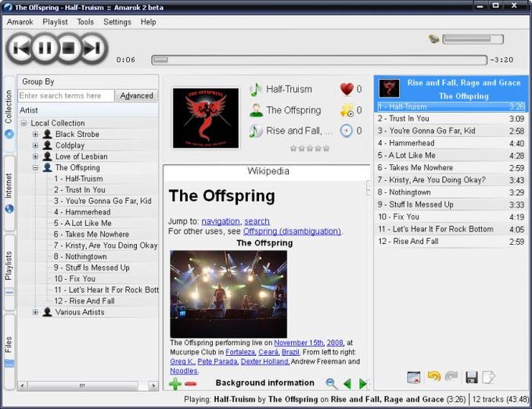The height and width of the screenshot is (409, 532).
Task: Click the Half-Truism music note icon
Action: pos(255,89)
